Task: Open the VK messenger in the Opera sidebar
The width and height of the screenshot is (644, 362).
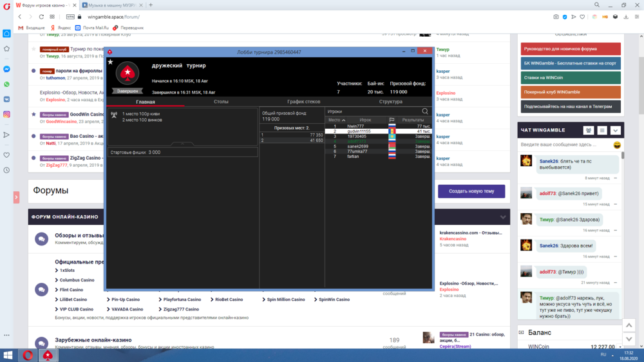Action: (x=6, y=99)
